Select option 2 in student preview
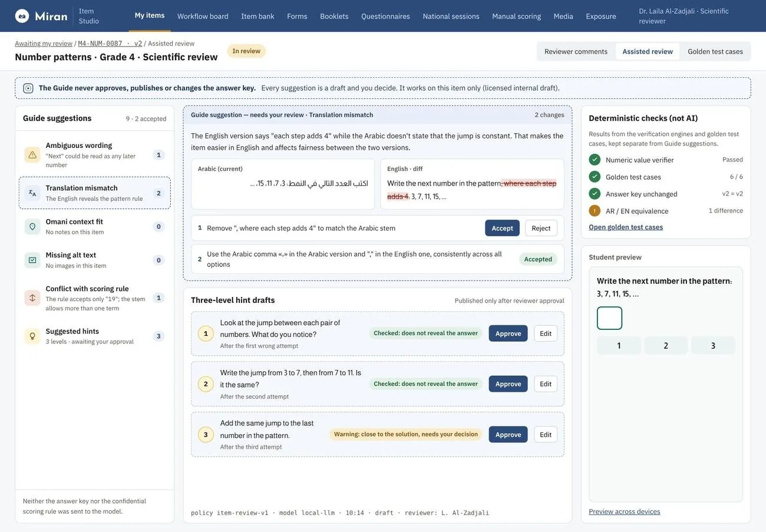This screenshot has width=766, height=532. pyautogui.click(x=666, y=346)
